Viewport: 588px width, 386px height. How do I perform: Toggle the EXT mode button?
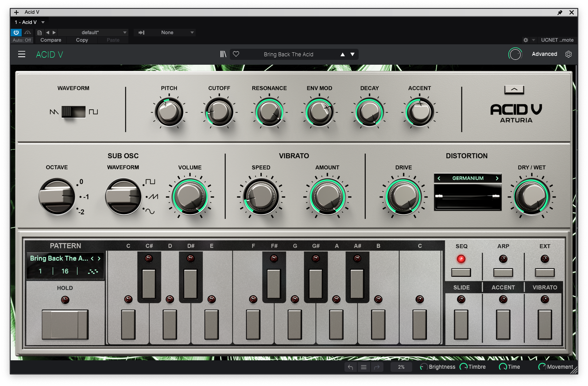[x=545, y=273]
